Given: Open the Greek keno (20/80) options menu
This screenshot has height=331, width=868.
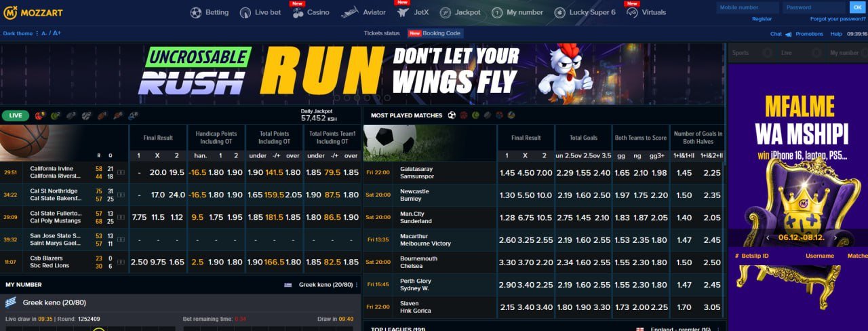Looking at the screenshot, I should (x=357, y=285).
